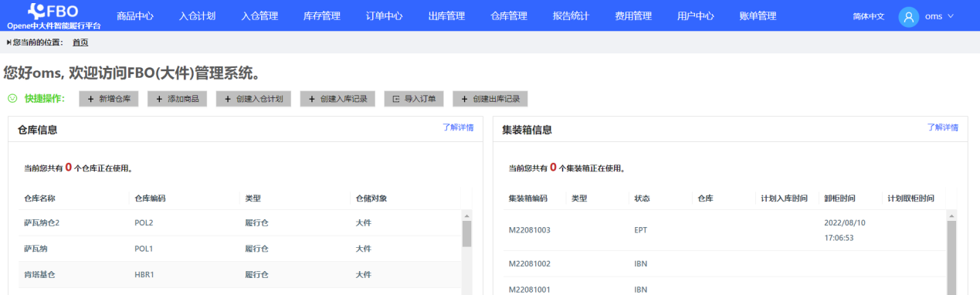The height and width of the screenshot is (295, 980).
Task: Open the 入仓管理 menu
Action: (x=259, y=15)
